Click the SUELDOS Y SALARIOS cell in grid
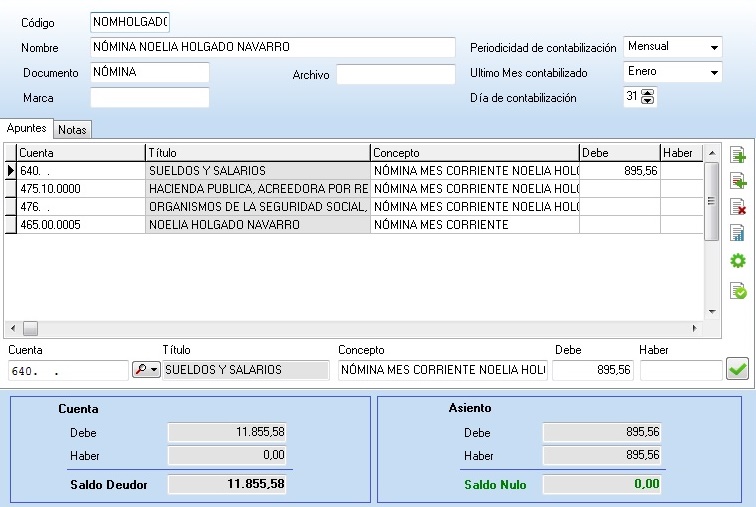The width and height of the screenshot is (756, 507). [257, 171]
